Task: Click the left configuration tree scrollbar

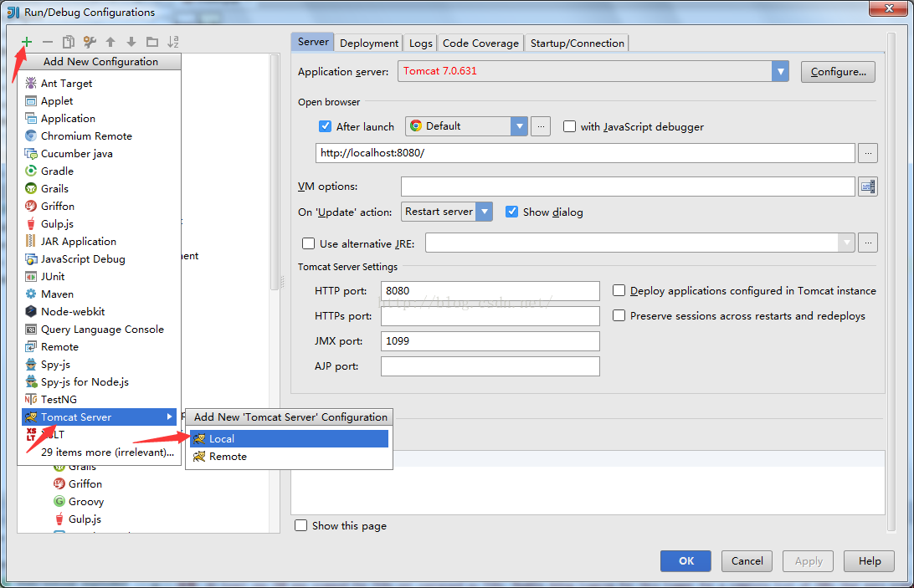Action: coord(275,172)
